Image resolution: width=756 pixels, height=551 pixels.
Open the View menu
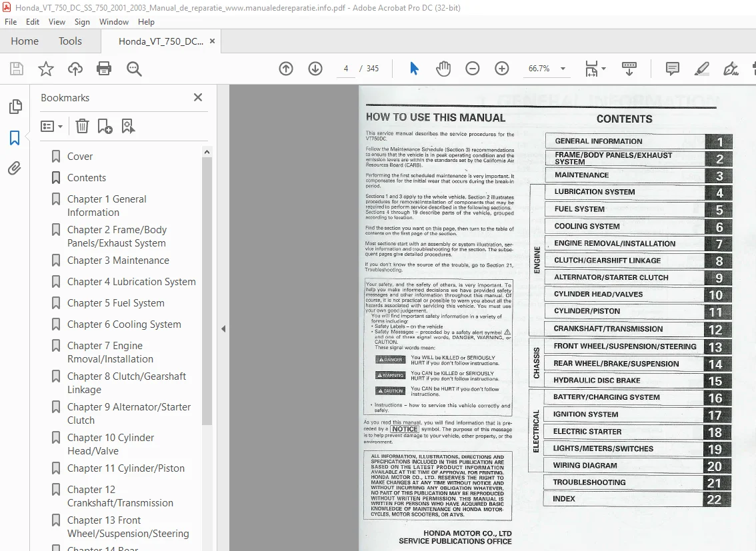[x=57, y=22]
